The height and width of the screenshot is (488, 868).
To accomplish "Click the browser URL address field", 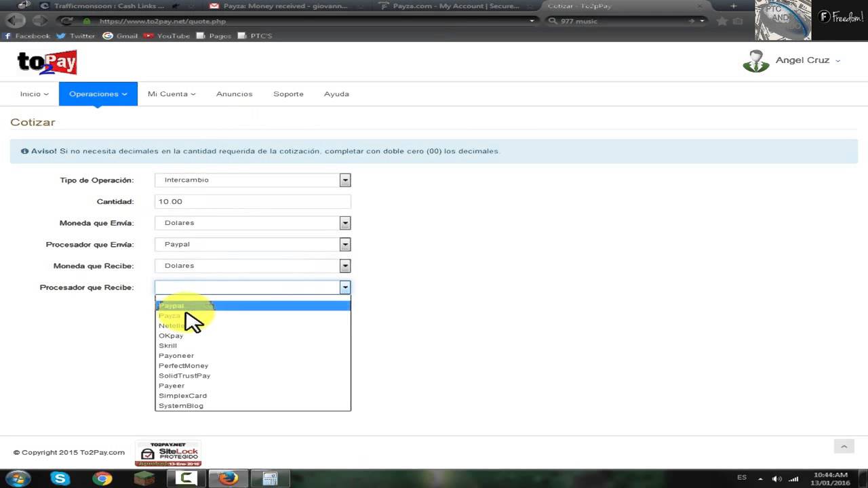I will (309, 21).
